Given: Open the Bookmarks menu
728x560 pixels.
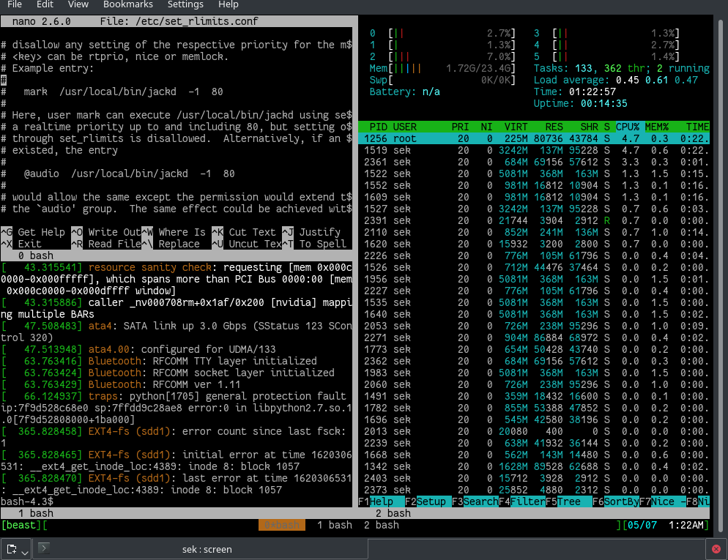Looking at the screenshot, I should tap(128, 4).
